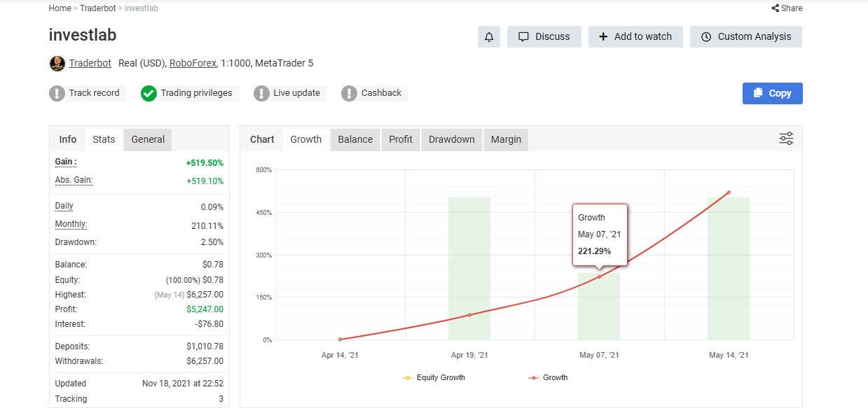This screenshot has width=868, height=420.
Task: Click the Nov 18, 2021 updated timestamp
Action: click(x=183, y=384)
